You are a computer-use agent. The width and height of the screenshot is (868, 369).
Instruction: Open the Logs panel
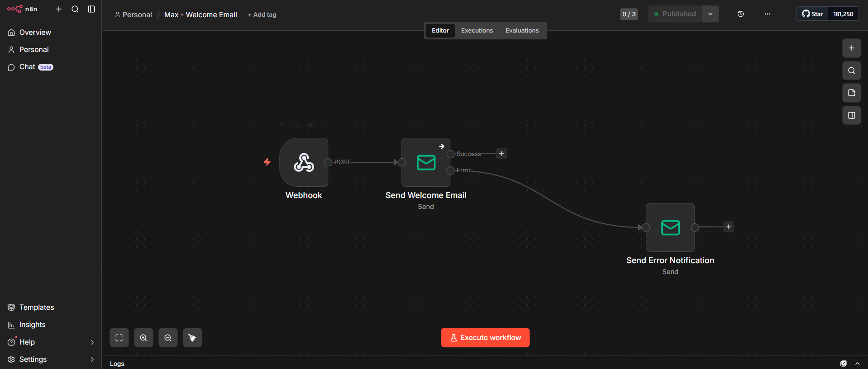(117, 364)
